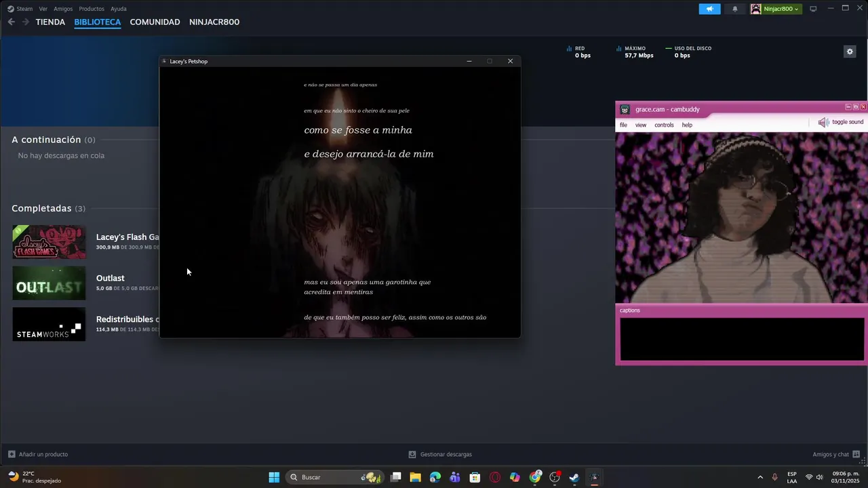Open Gestionar descargas

(x=446, y=454)
